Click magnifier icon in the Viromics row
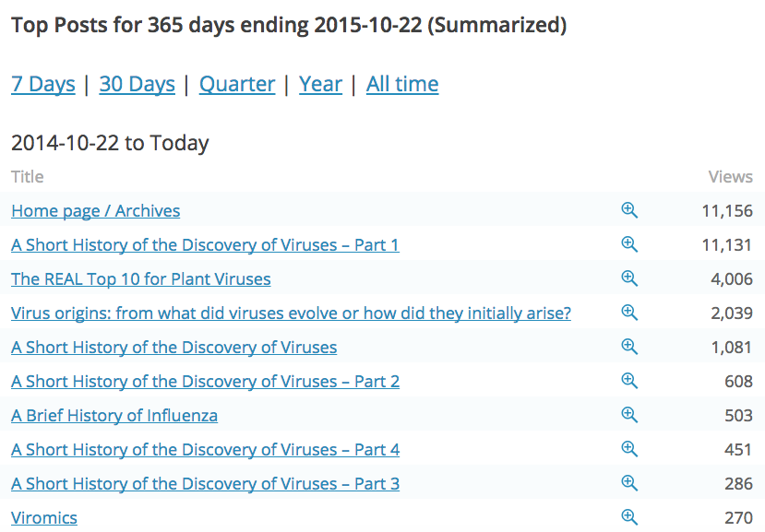Screen dimensions: 765x532 pos(629,517)
